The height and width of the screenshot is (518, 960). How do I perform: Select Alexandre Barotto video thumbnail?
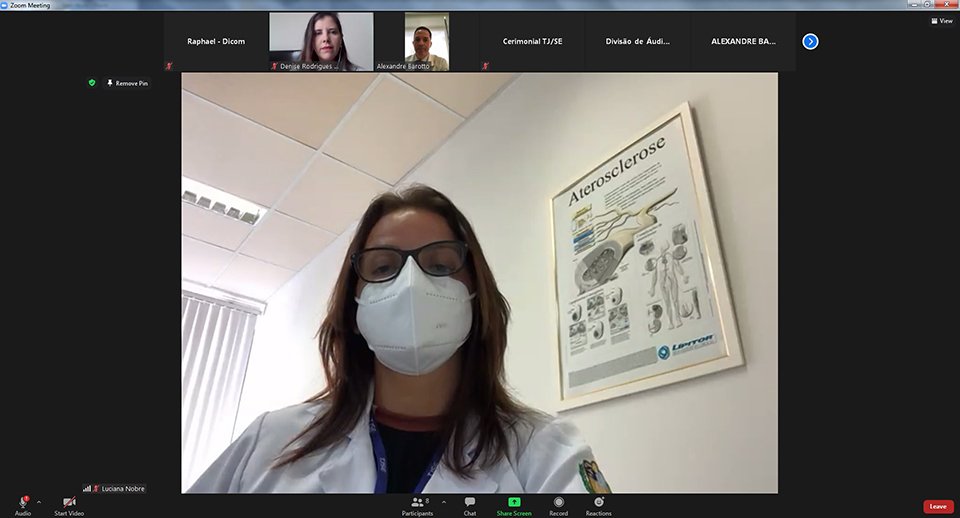[x=426, y=41]
